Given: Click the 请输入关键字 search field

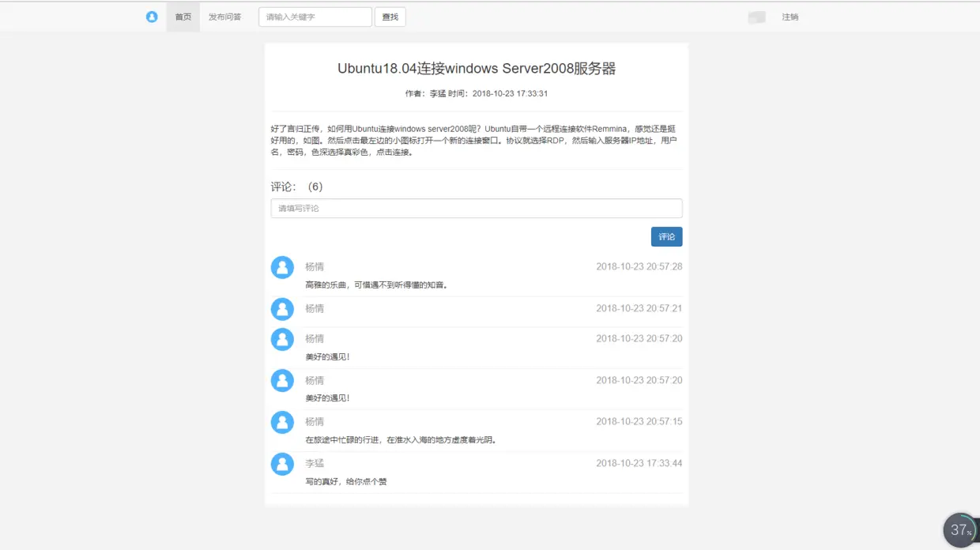Looking at the screenshot, I should coord(315,17).
